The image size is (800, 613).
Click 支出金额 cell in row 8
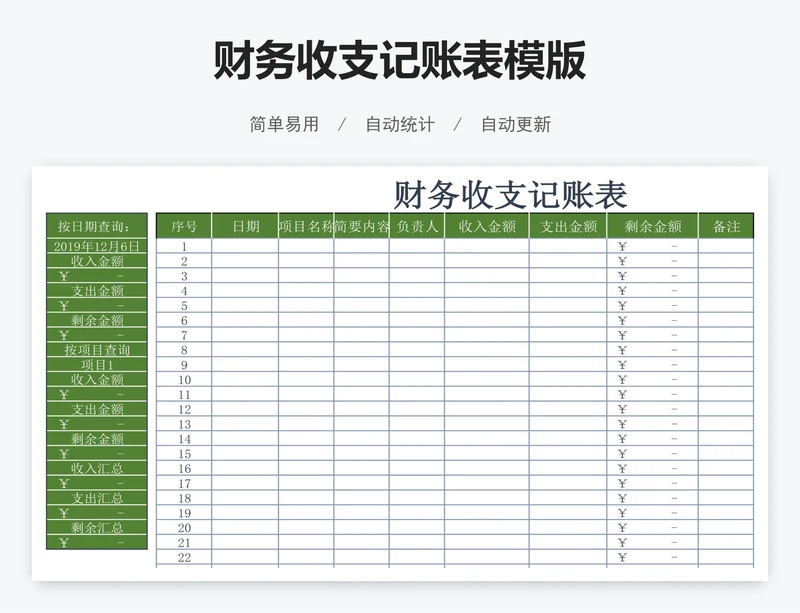[x=568, y=350]
